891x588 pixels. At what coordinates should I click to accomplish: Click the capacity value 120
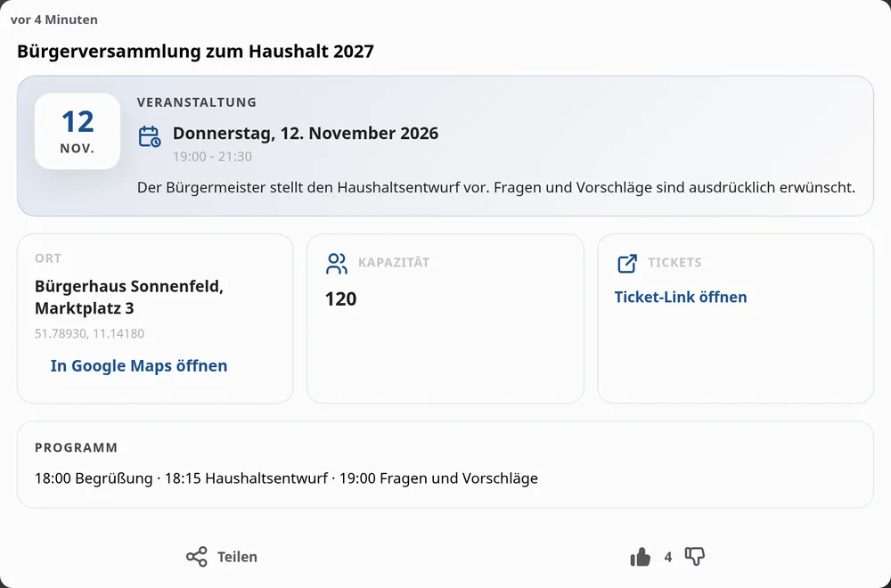point(340,298)
